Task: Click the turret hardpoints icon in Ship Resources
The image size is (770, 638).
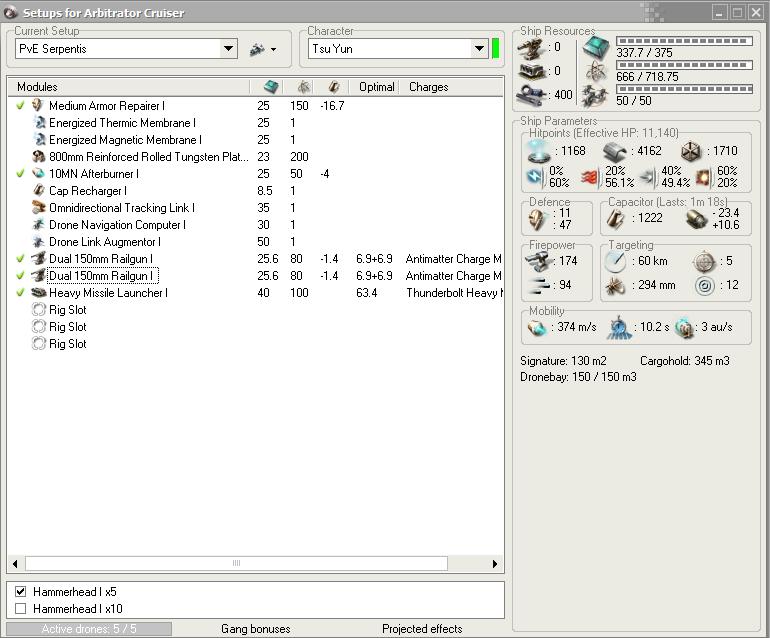Action: (x=530, y=48)
